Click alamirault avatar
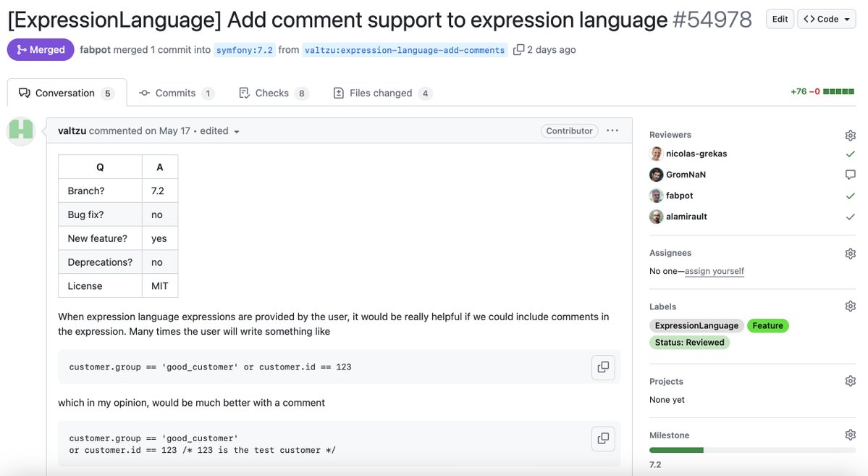Image resolution: width=868 pixels, height=476 pixels. [x=656, y=217]
